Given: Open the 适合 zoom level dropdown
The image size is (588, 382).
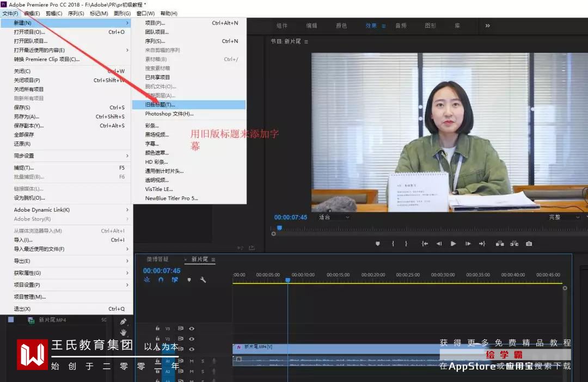Looking at the screenshot, I should (334, 217).
